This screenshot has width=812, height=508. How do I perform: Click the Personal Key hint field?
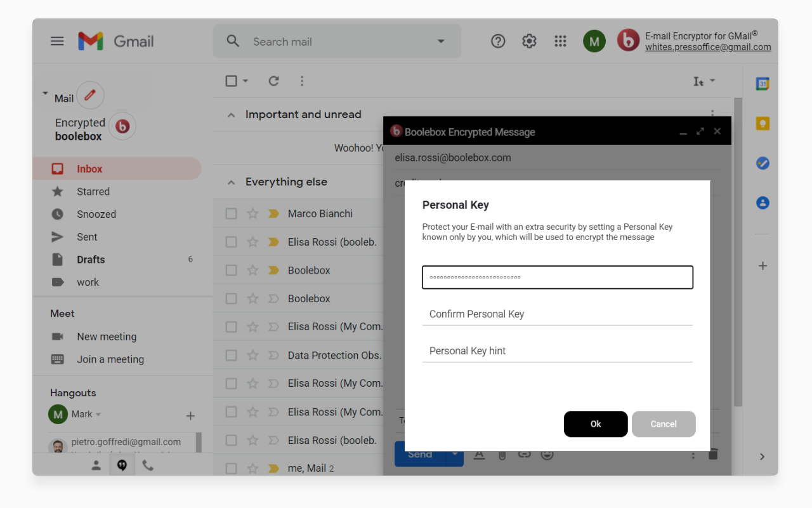[558, 351]
